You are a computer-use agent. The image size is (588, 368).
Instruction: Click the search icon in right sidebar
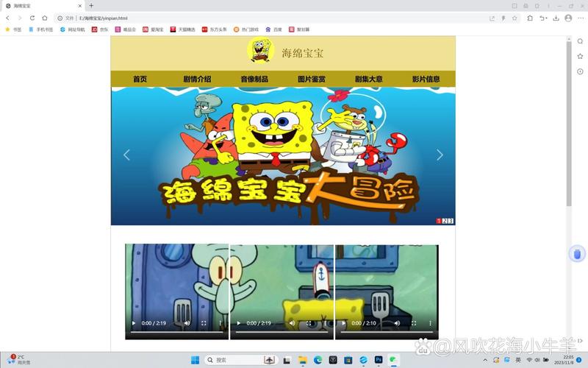tap(580, 41)
